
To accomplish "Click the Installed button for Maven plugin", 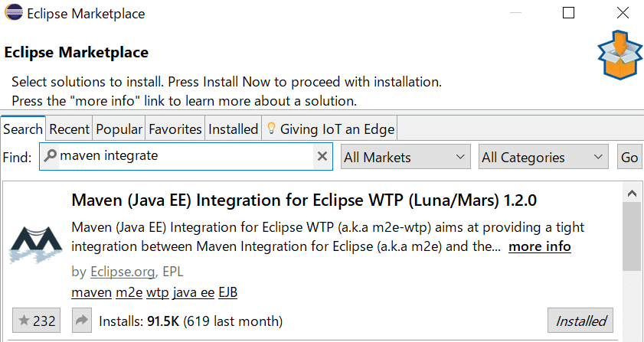I will click(580, 321).
